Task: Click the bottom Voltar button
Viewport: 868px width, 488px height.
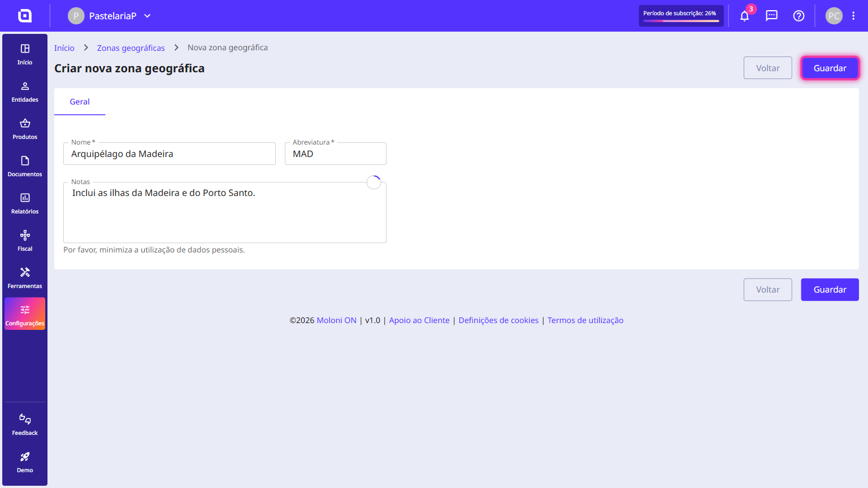Action: [768, 290]
